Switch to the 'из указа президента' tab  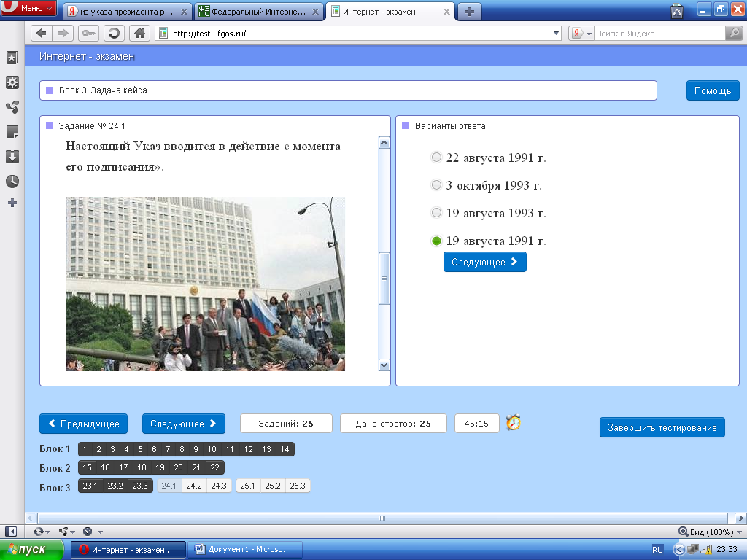coord(128,12)
